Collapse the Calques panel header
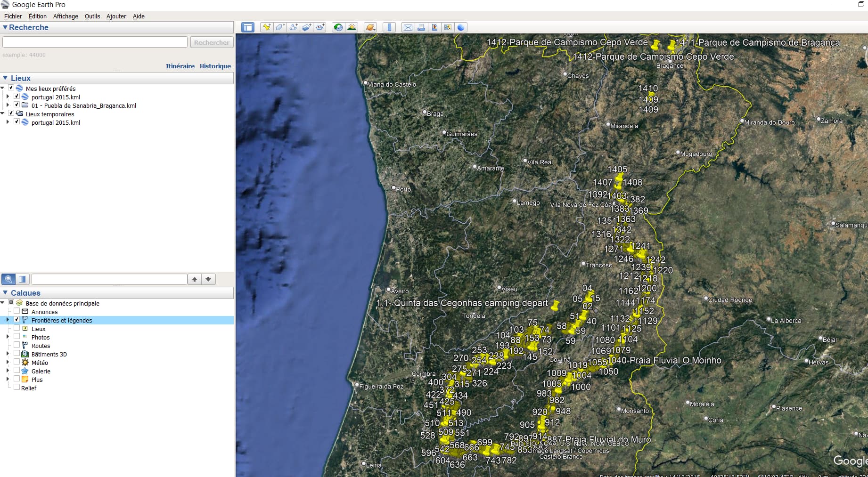Viewport: 868px width, 477px height. [5, 293]
